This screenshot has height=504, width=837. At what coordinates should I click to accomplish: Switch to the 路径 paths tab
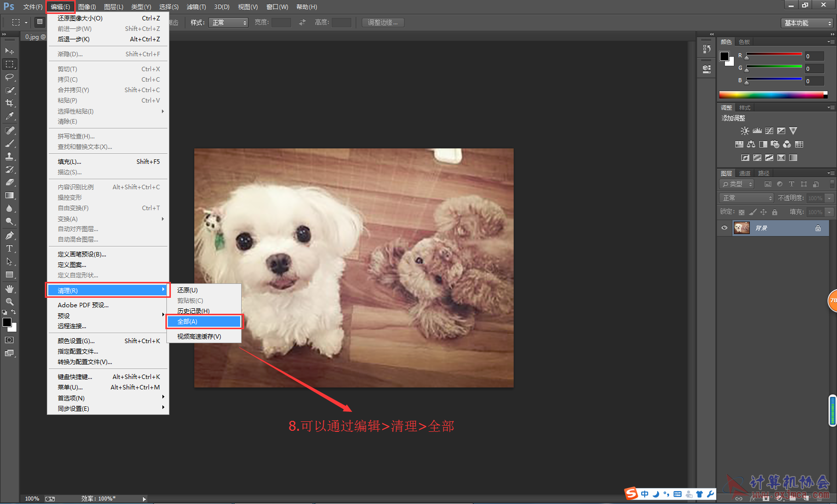(x=764, y=173)
